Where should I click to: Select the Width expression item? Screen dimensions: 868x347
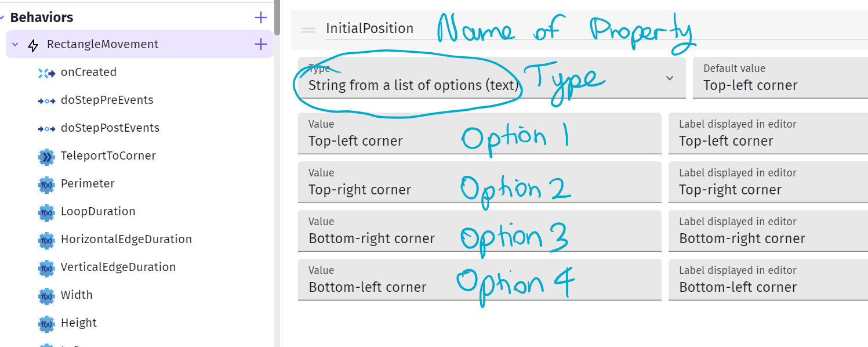(x=77, y=295)
